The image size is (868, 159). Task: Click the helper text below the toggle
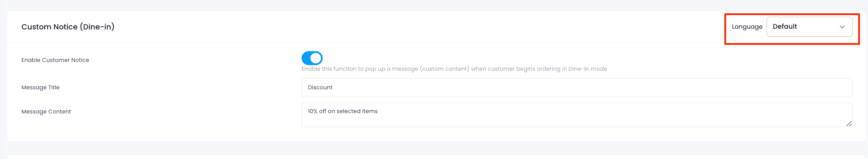pos(454,69)
